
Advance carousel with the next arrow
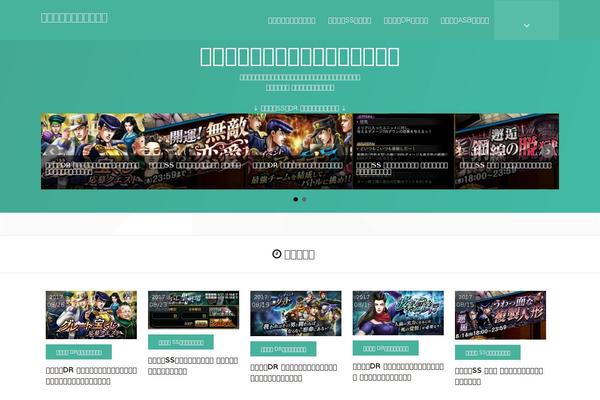(x=548, y=152)
